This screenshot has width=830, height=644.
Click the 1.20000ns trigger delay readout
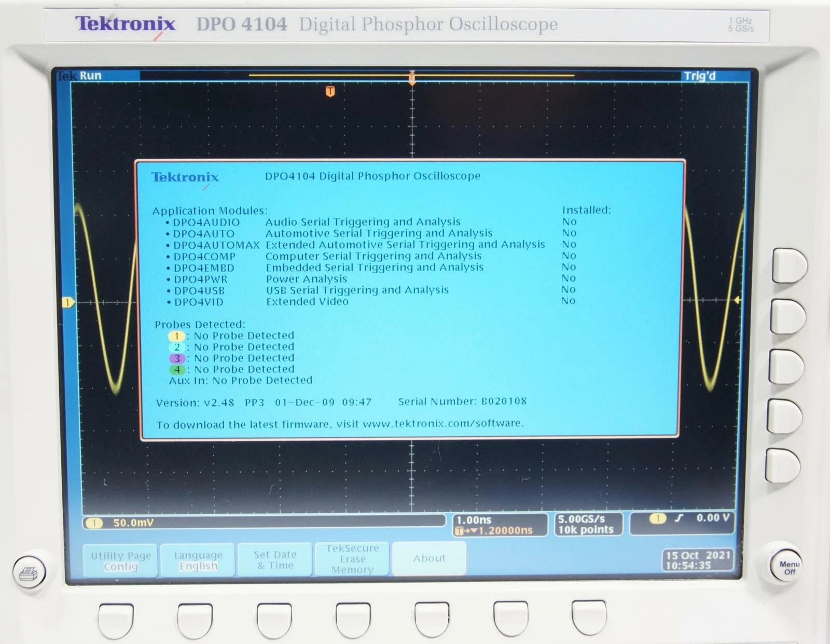tap(494, 530)
